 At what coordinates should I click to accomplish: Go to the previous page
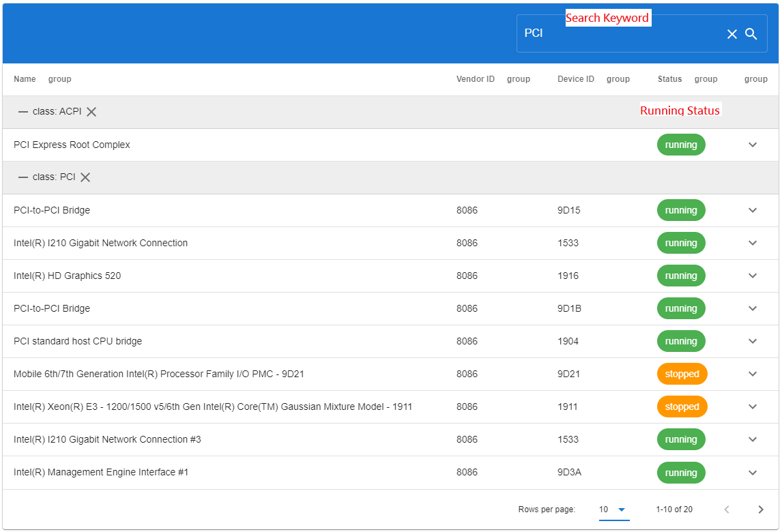[727, 509]
